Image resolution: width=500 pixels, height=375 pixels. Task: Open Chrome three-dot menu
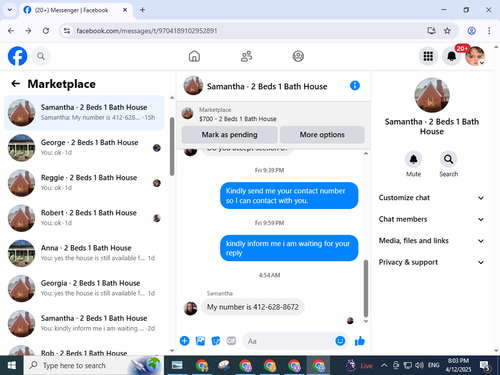point(489,31)
